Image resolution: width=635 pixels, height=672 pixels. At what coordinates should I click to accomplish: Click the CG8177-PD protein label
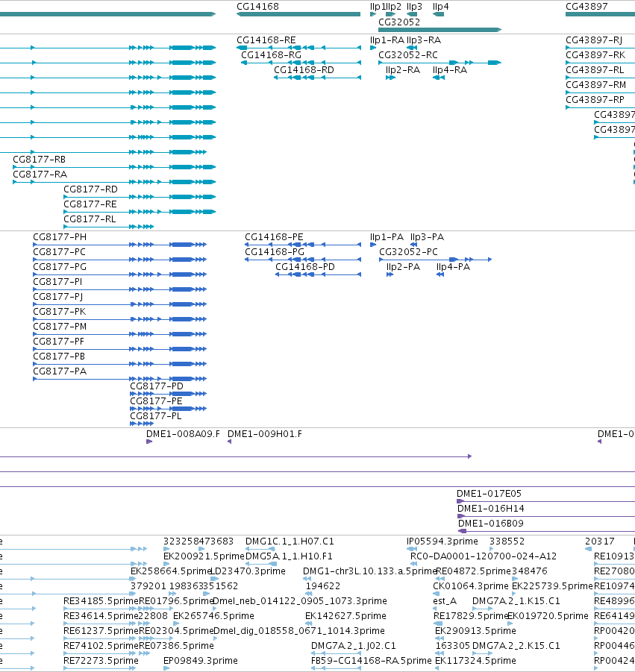pyautogui.click(x=157, y=386)
